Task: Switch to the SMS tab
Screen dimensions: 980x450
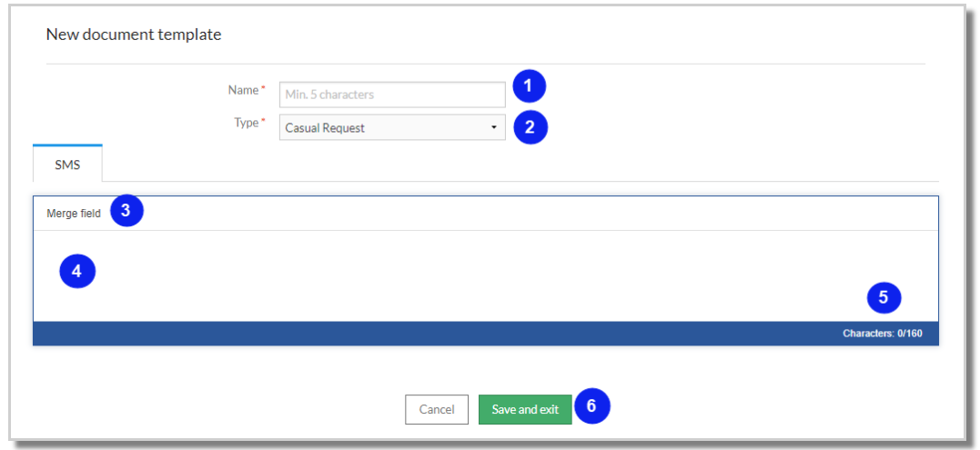Action: coord(66,165)
